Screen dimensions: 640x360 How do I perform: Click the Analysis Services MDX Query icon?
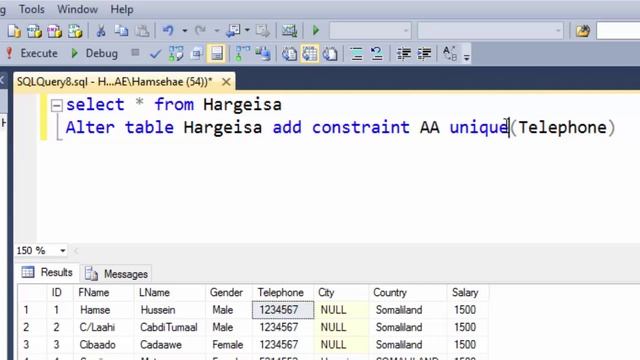[35, 31]
